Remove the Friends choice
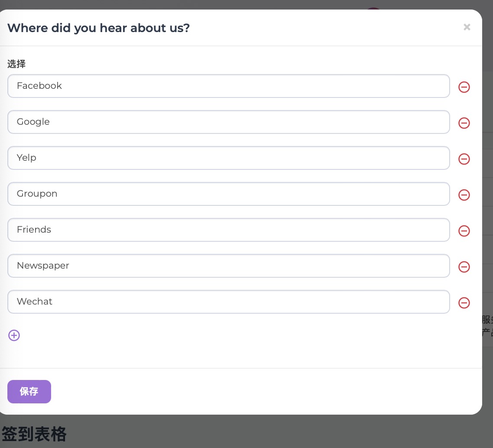Viewport: 493px width, 448px height. tap(464, 231)
